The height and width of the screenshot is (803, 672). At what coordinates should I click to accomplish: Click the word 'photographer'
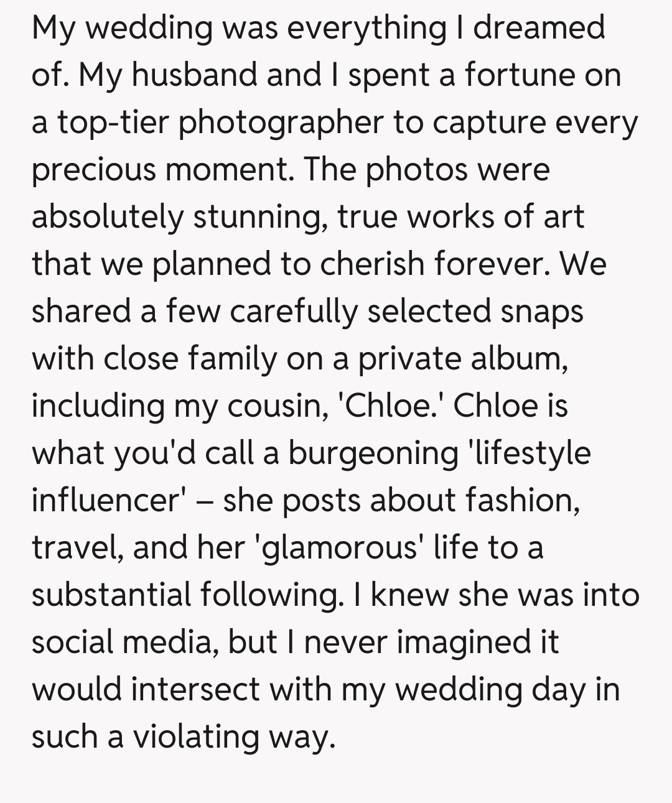click(x=281, y=123)
